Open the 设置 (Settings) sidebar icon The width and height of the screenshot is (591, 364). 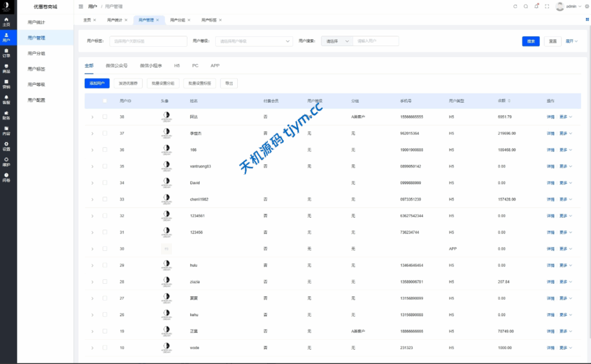pos(6,146)
